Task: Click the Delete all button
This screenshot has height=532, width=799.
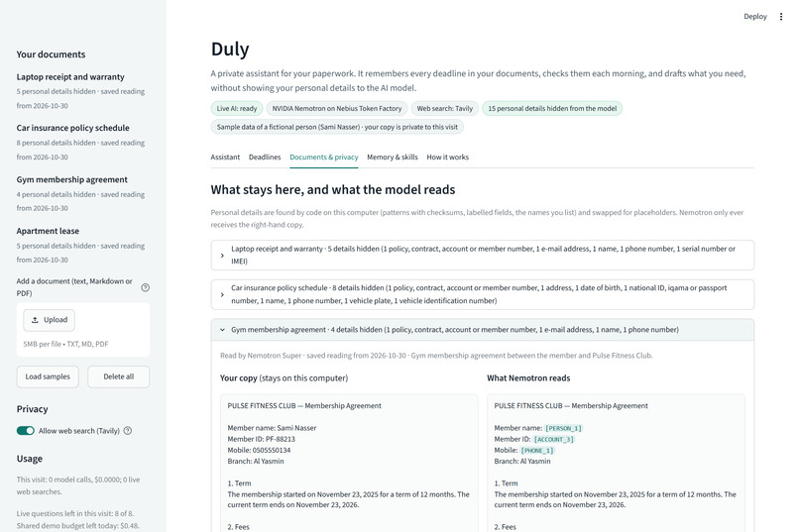Action: (x=118, y=376)
